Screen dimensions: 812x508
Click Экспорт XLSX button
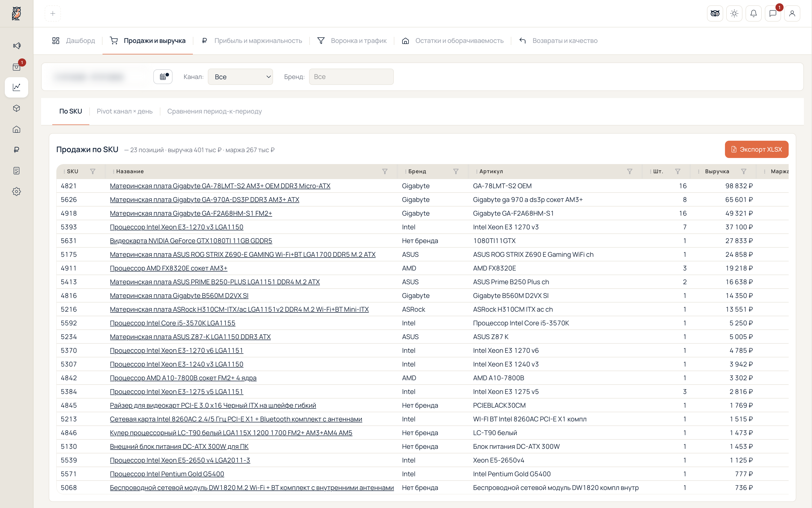click(x=757, y=149)
